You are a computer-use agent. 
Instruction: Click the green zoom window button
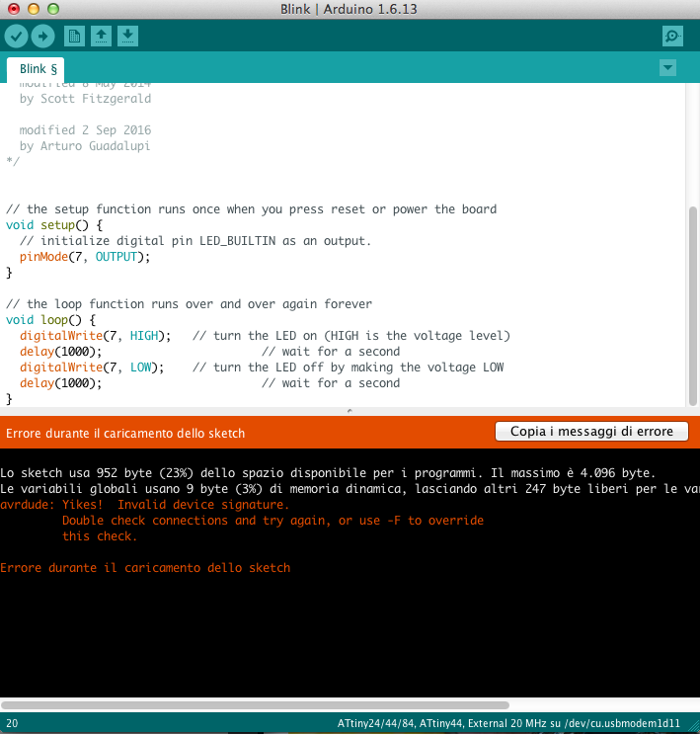click(x=53, y=9)
